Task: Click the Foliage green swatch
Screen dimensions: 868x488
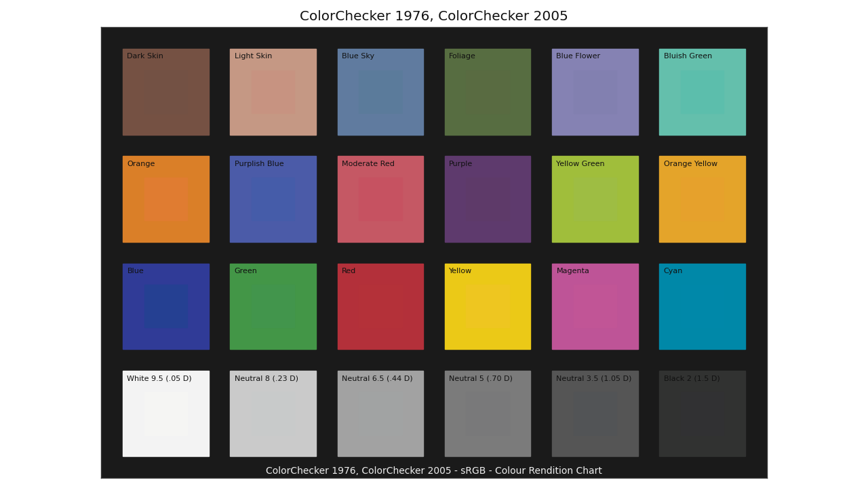Action: [488, 92]
